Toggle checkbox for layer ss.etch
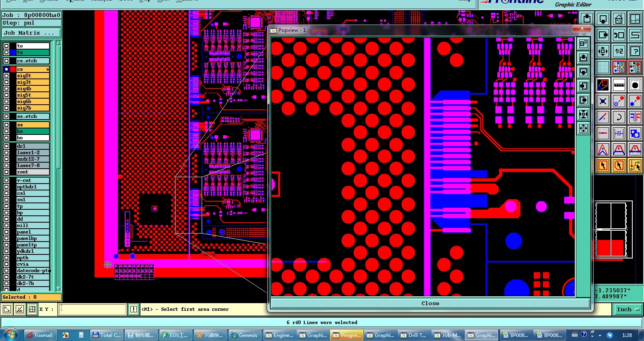 click(6, 116)
